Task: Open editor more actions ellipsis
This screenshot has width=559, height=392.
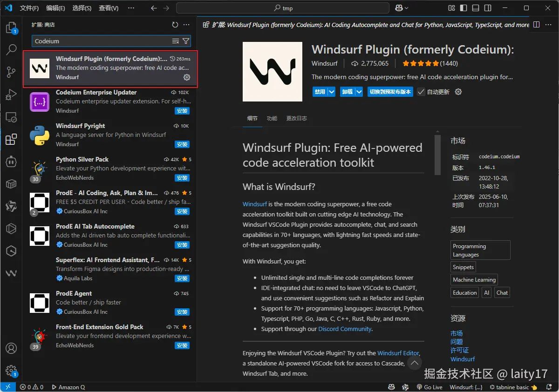Action: tap(548, 25)
